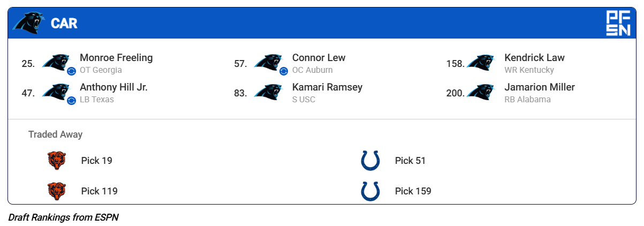Open the Anthony Hill Jr. player entry
The width and height of the screenshot is (644, 226).
[113, 87]
